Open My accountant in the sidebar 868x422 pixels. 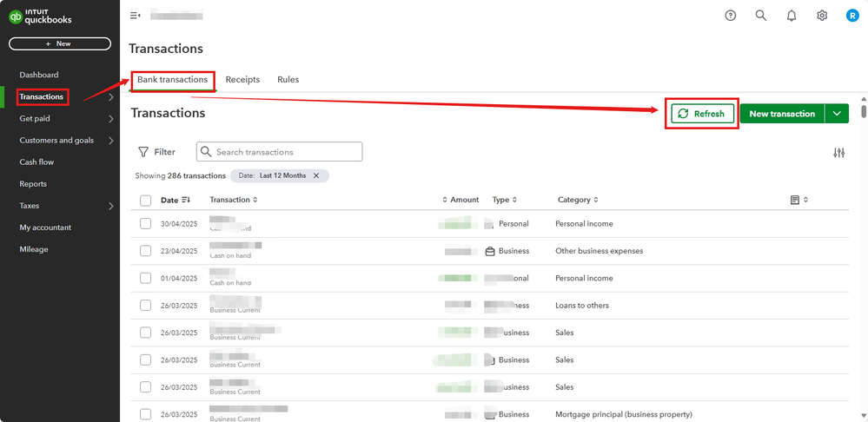click(x=45, y=227)
